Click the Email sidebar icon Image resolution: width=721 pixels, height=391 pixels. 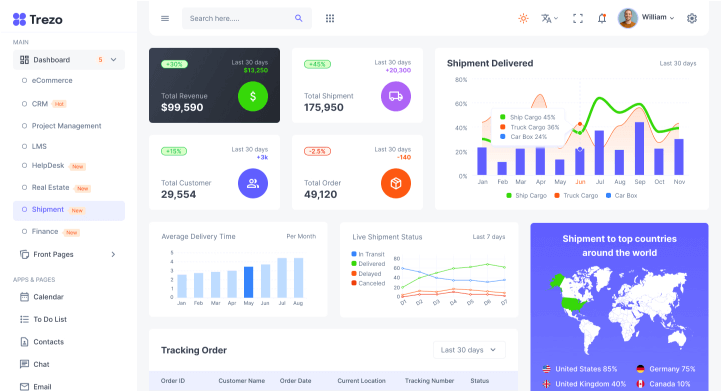(24, 387)
